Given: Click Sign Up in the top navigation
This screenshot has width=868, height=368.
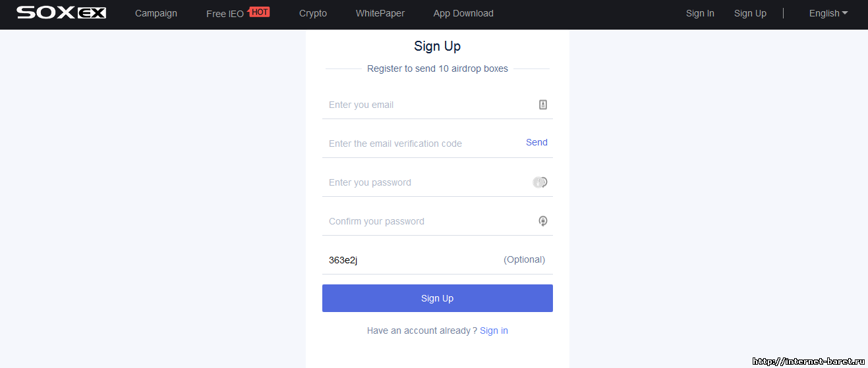Looking at the screenshot, I should tap(750, 13).
